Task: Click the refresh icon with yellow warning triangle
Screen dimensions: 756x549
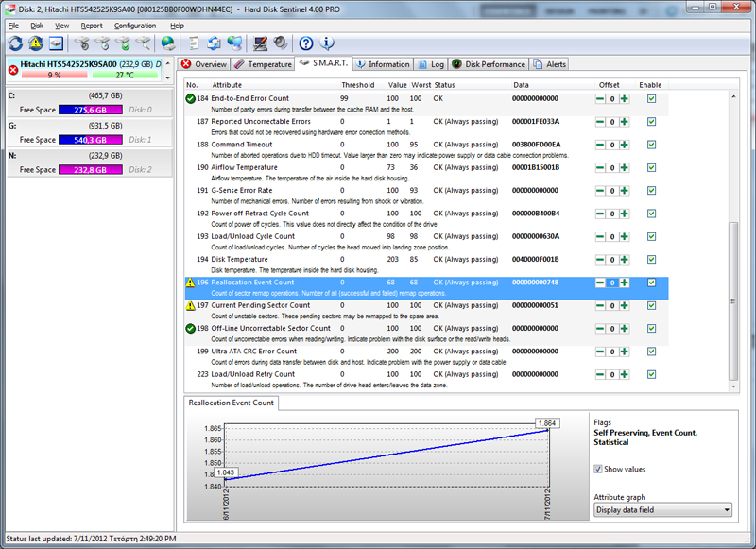Action: 36,43
